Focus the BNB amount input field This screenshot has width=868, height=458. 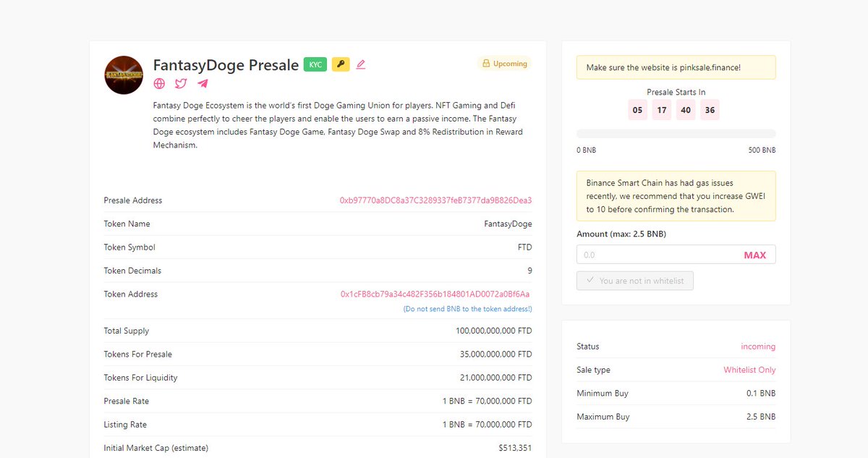[x=676, y=255]
